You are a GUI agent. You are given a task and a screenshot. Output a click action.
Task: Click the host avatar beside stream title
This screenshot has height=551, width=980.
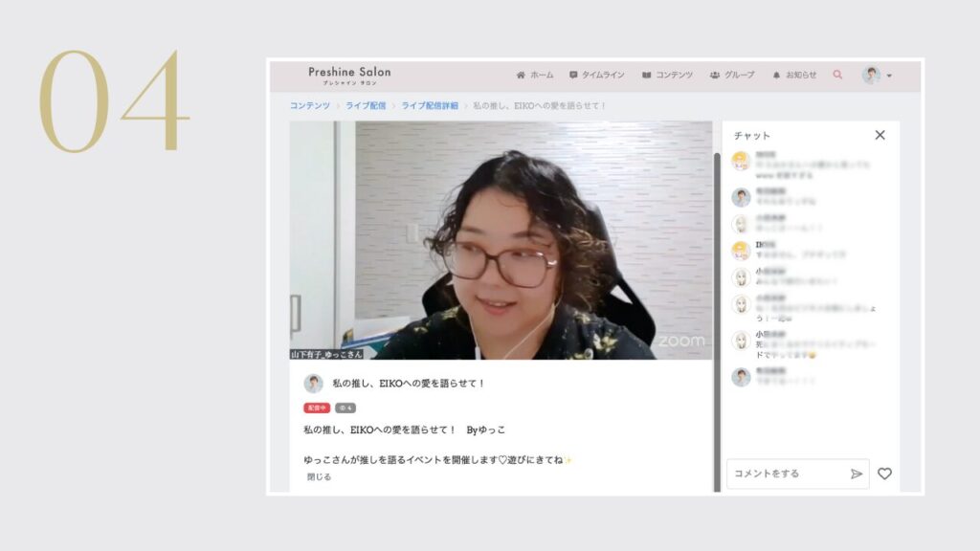tap(313, 384)
